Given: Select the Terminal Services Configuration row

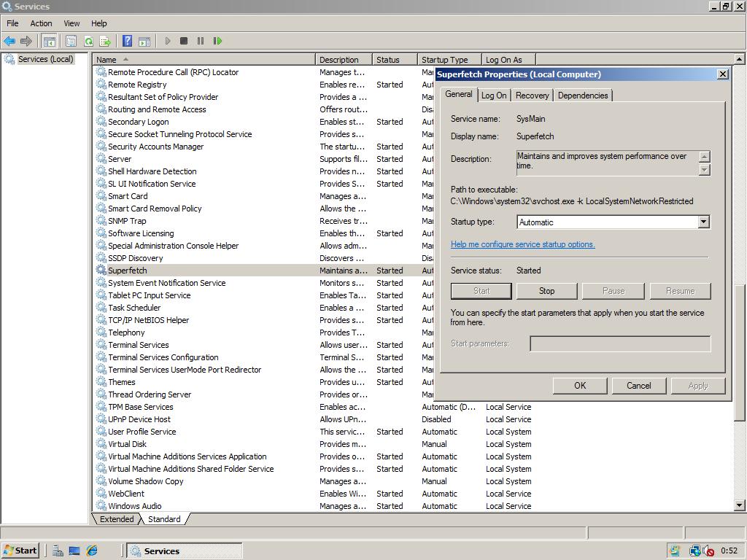Looking at the screenshot, I should pos(263,357).
